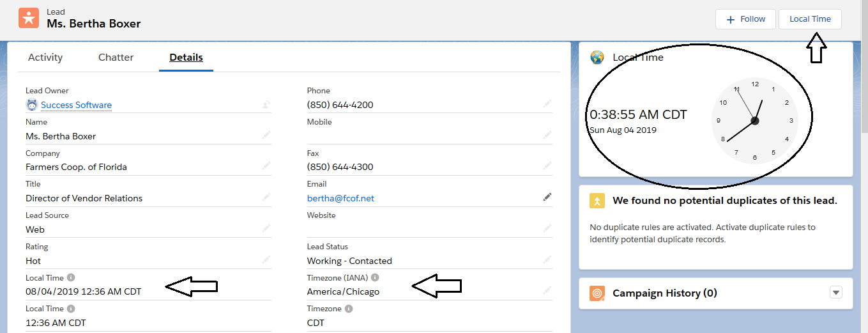Click info icon beside first Local Time label
The width and height of the screenshot is (868, 333).
pyautogui.click(x=71, y=277)
